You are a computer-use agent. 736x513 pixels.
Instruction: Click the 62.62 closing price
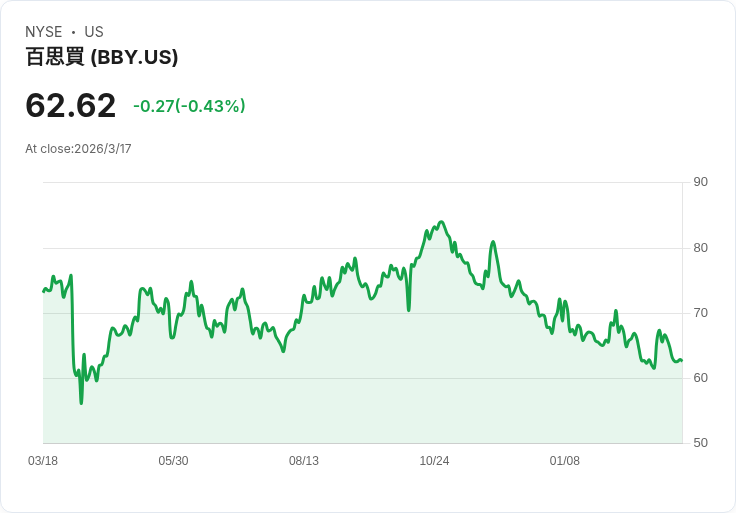point(70,106)
